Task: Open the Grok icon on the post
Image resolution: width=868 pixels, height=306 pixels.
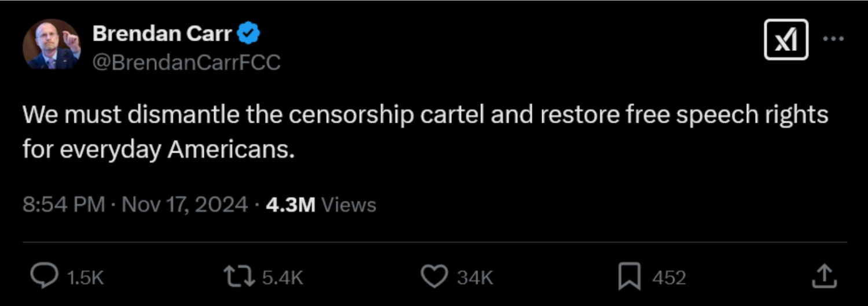Action: (786, 40)
